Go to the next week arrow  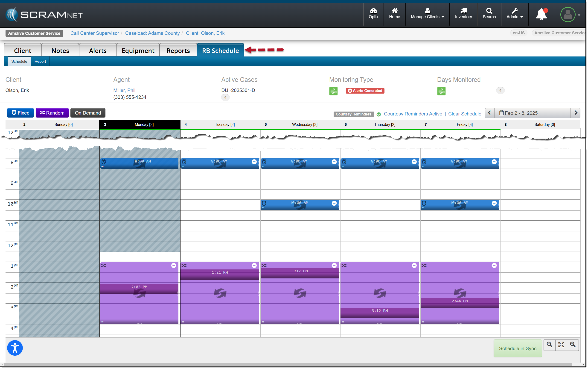tap(576, 113)
